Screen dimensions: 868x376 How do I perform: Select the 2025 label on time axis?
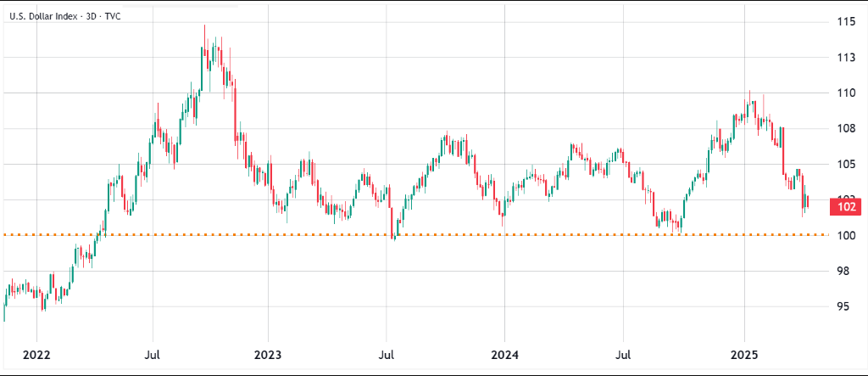(x=744, y=352)
